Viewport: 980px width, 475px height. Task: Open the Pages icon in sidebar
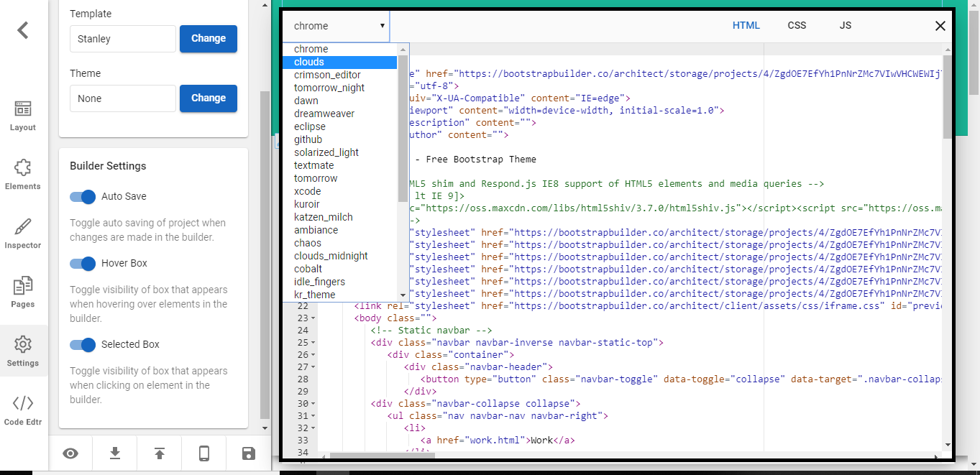(x=23, y=285)
